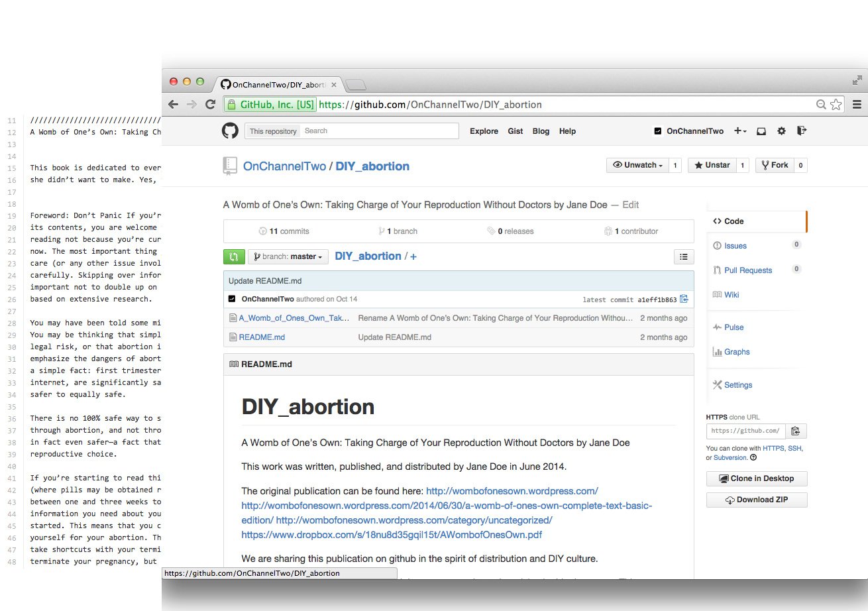868x611 pixels.
Task: Open the Code tab in sidebar
Action: [x=757, y=221]
